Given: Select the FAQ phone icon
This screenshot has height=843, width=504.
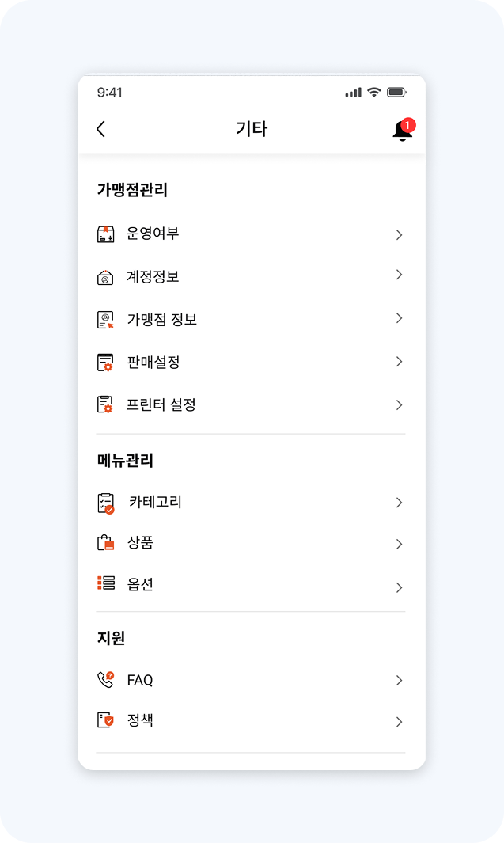Looking at the screenshot, I should point(106,679).
